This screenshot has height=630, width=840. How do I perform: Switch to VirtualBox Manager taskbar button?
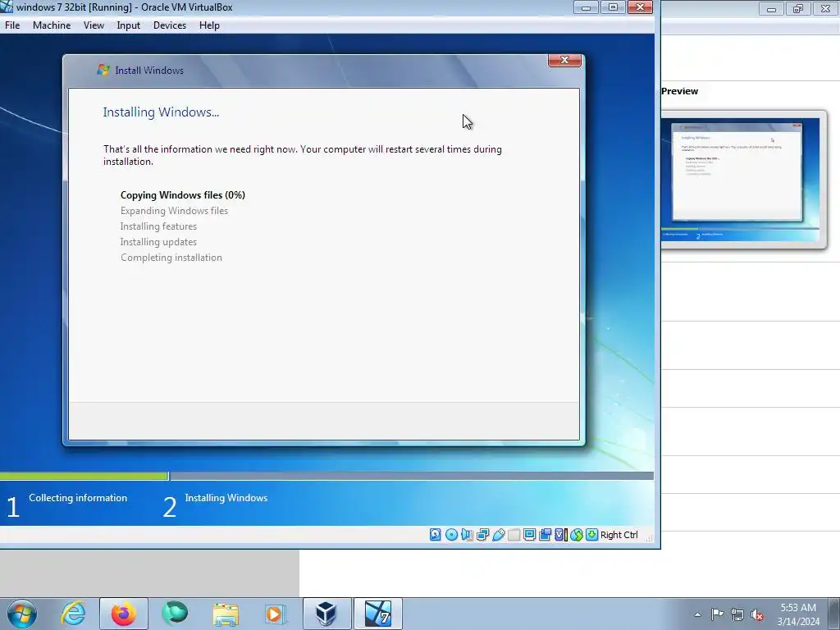pyautogui.click(x=326, y=614)
